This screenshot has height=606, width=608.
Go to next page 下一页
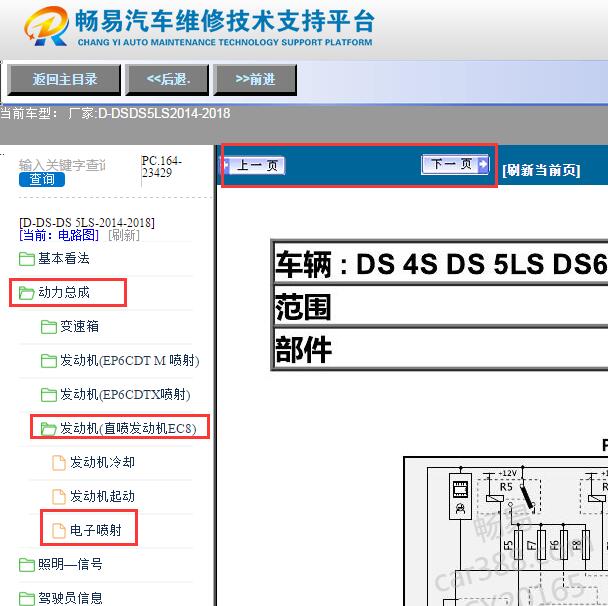455,164
